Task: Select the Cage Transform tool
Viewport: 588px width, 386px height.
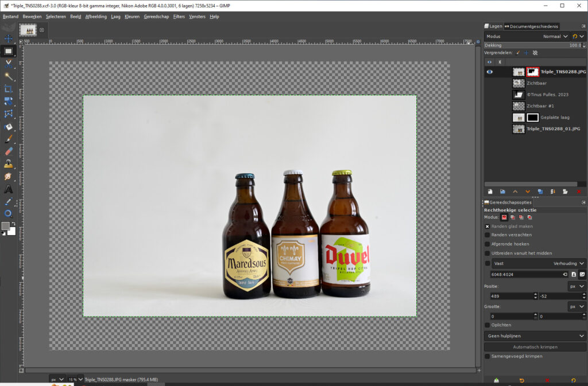Action: coord(8,114)
